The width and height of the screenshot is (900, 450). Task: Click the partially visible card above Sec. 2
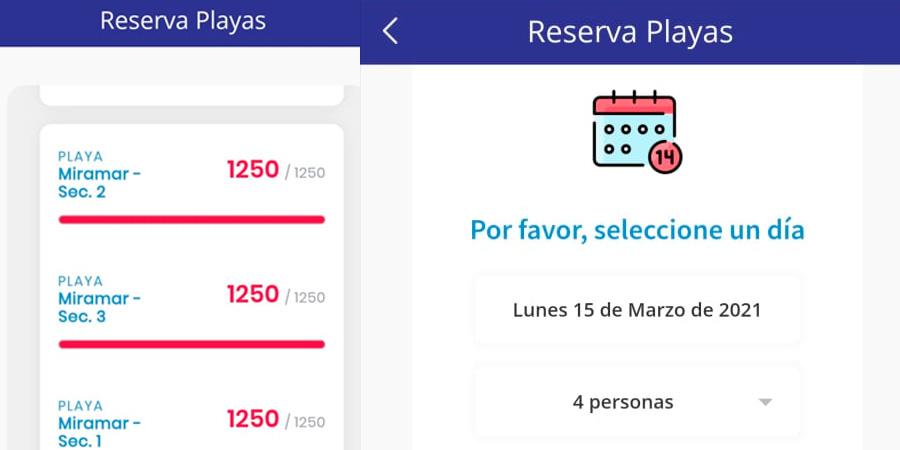click(x=191, y=96)
